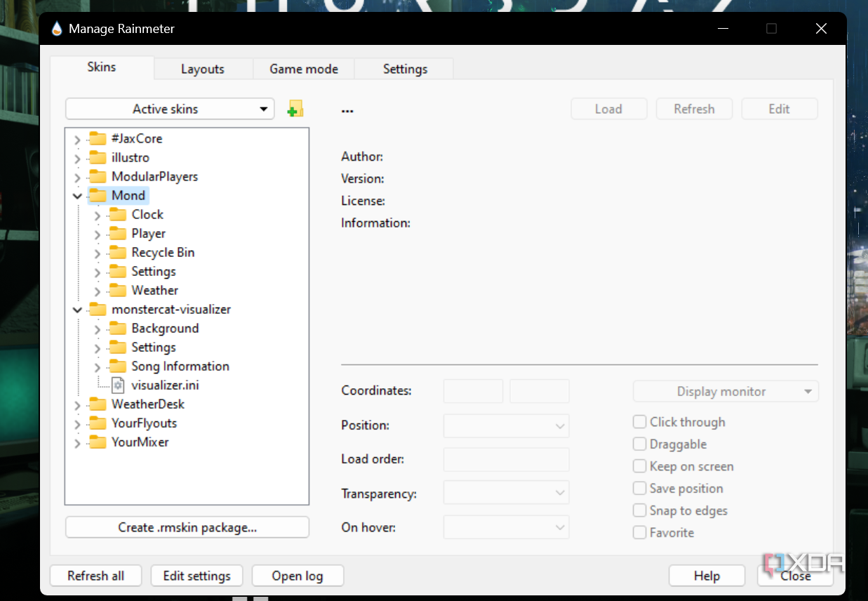Screen dimensions: 868x601
Task: Check the Keep on screen option
Action: 639,466
